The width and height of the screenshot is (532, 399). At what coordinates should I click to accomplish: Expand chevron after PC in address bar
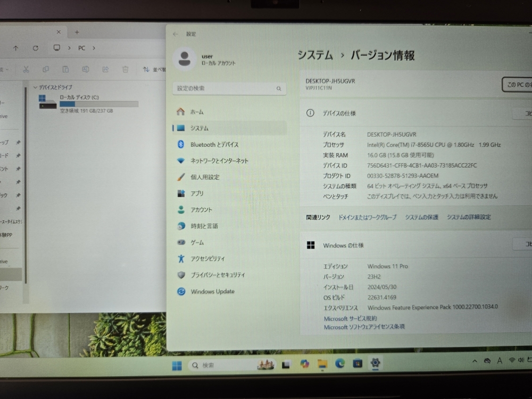[94, 48]
